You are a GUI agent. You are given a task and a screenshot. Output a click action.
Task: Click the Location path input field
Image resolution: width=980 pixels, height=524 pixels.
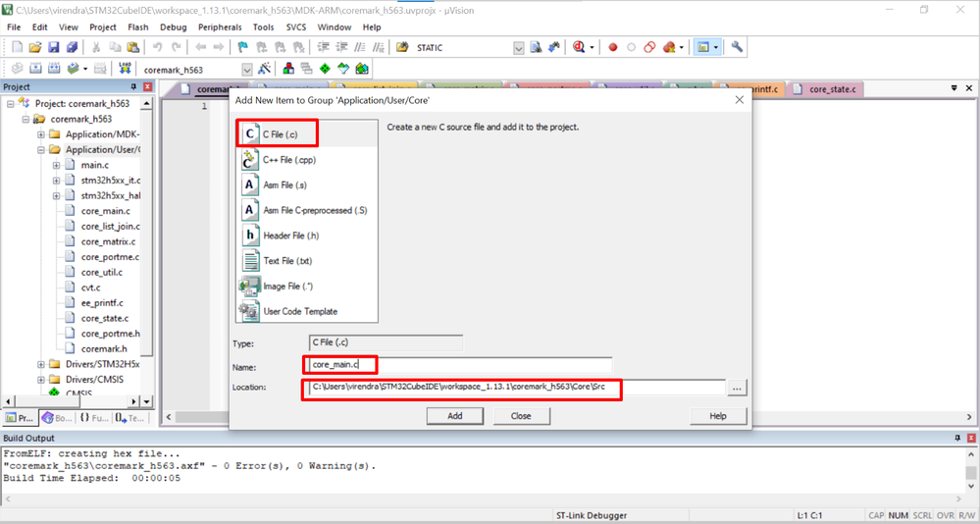[x=516, y=387]
